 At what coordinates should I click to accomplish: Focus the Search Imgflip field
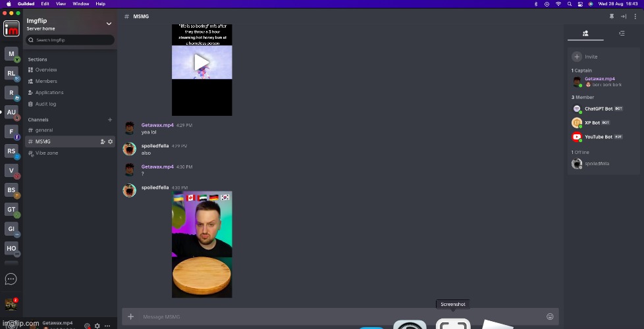[70, 40]
